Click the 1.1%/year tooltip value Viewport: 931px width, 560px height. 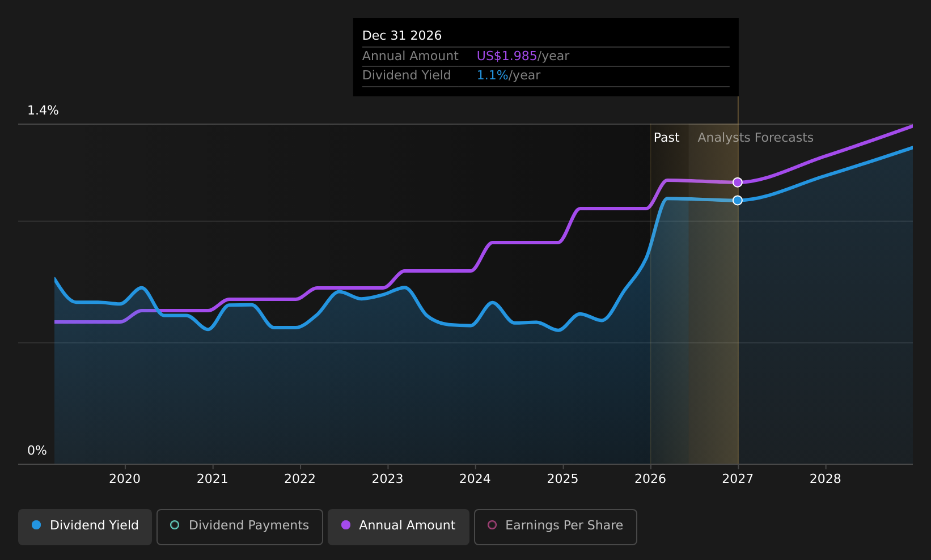tap(509, 75)
